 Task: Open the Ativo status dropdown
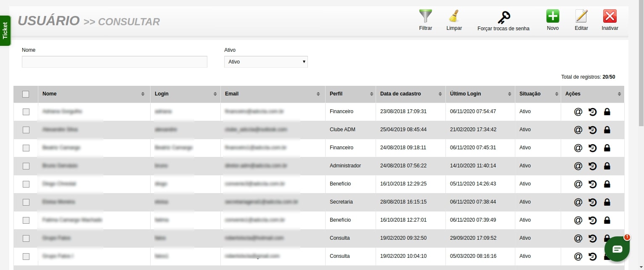pyautogui.click(x=266, y=62)
